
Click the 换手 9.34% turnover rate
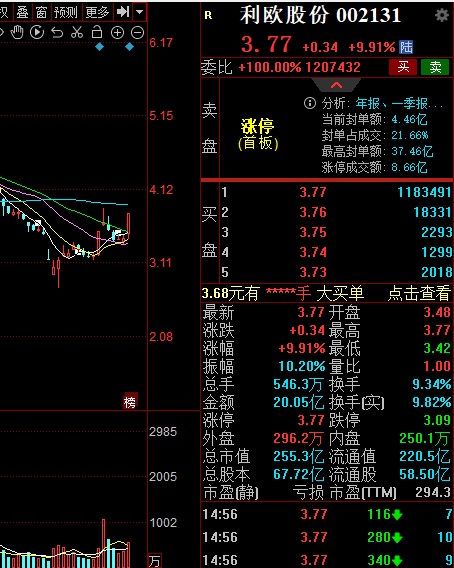pos(432,384)
